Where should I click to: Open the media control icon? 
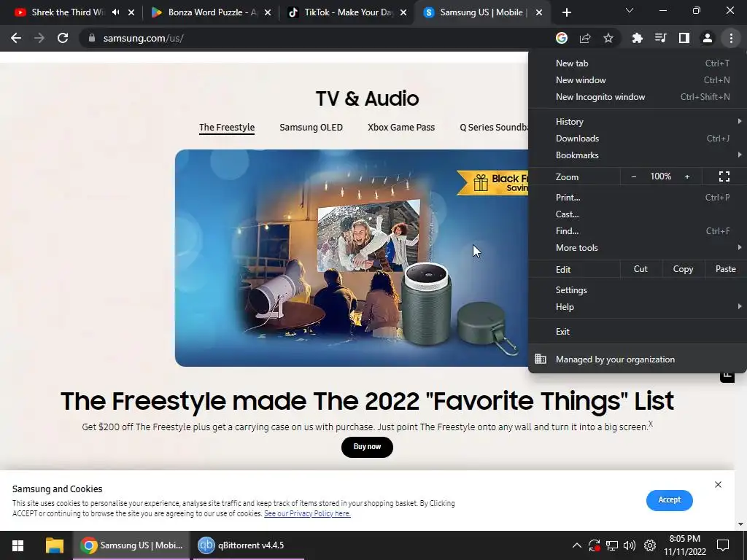(x=661, y=38)
